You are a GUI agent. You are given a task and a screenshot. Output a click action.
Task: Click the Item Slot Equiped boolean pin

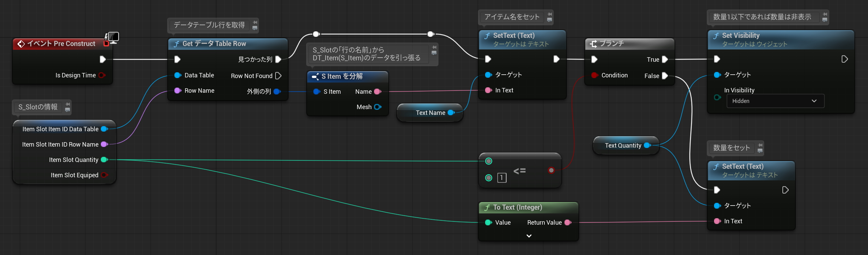(104, 175)
